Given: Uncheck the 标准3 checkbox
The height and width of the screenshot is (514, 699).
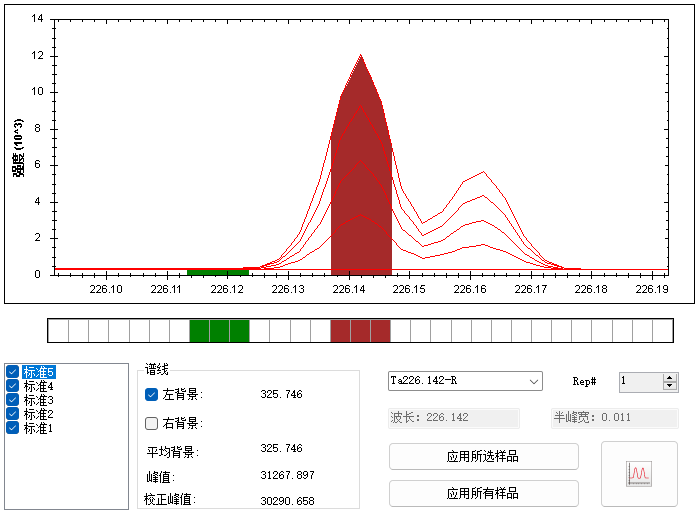Looking at the screenshot, I should click(12, 400).
